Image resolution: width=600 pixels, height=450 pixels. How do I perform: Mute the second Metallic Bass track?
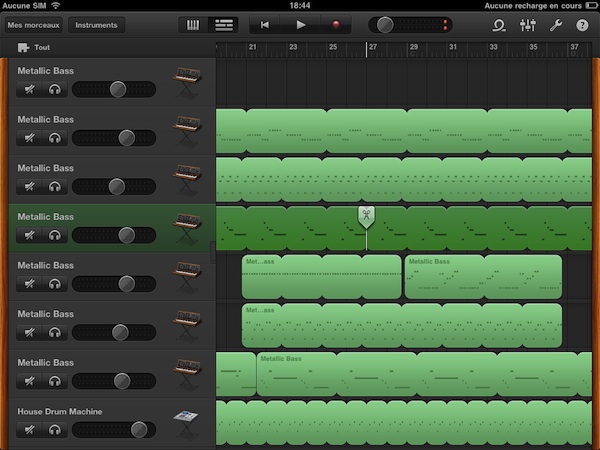coord(29,138)
